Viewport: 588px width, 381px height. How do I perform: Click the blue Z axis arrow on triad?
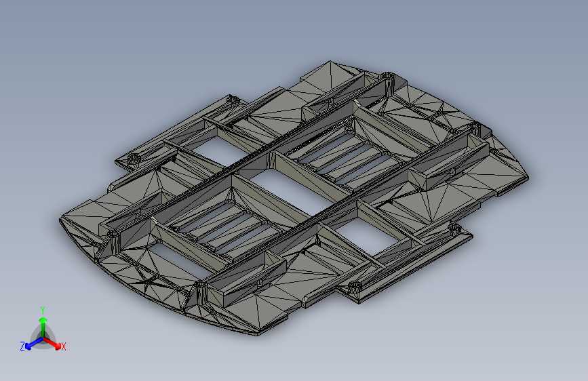click(x=34, y=344)
